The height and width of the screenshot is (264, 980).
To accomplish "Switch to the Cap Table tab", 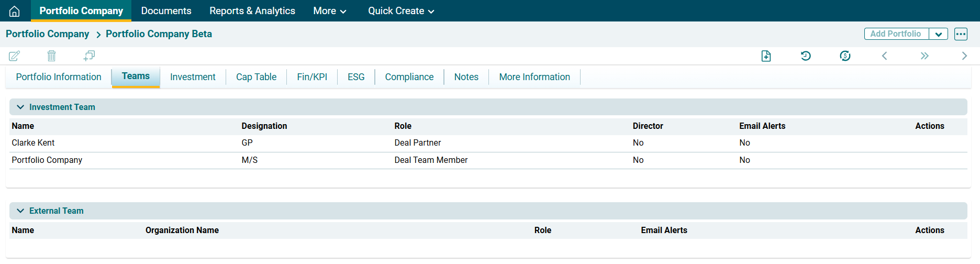I will tap(256, 77).
